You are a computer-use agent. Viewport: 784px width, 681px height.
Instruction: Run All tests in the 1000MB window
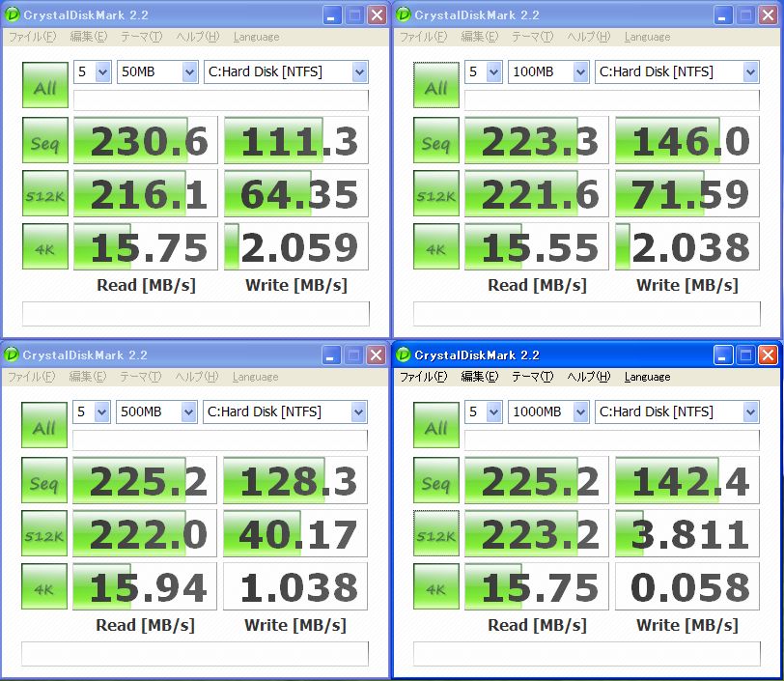[436, 425]
